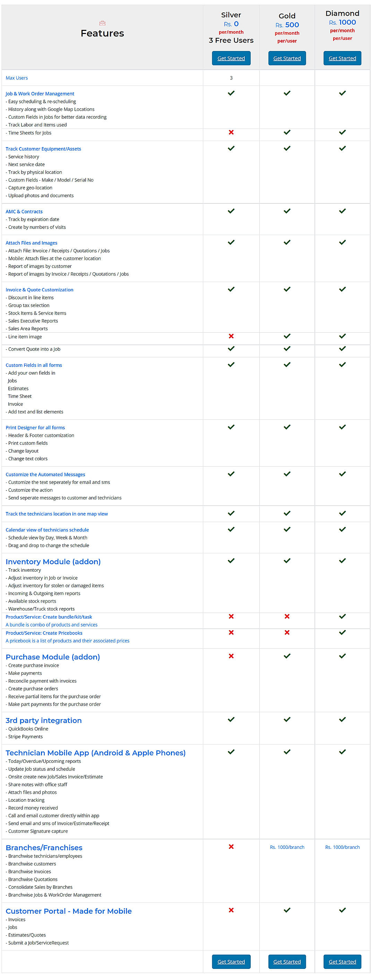This screenshot has height=980, width=371.
Task: Open the AMC & Contracts link
Action: click(x=24, y=212)
